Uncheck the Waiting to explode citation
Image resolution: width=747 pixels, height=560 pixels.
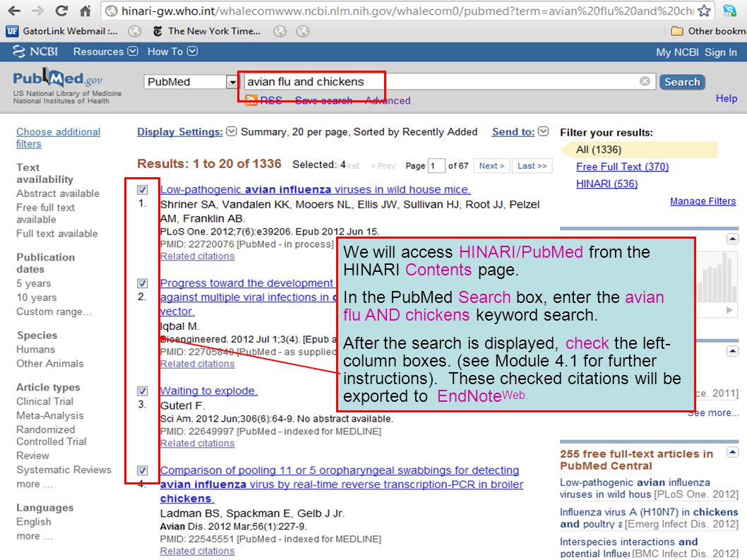pyautogui.click(x=142, y=391)
